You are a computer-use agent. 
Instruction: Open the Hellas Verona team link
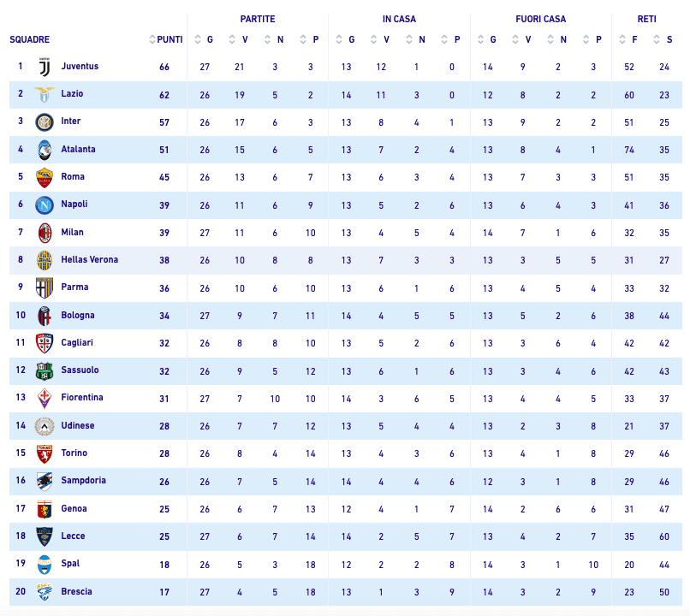90,259
